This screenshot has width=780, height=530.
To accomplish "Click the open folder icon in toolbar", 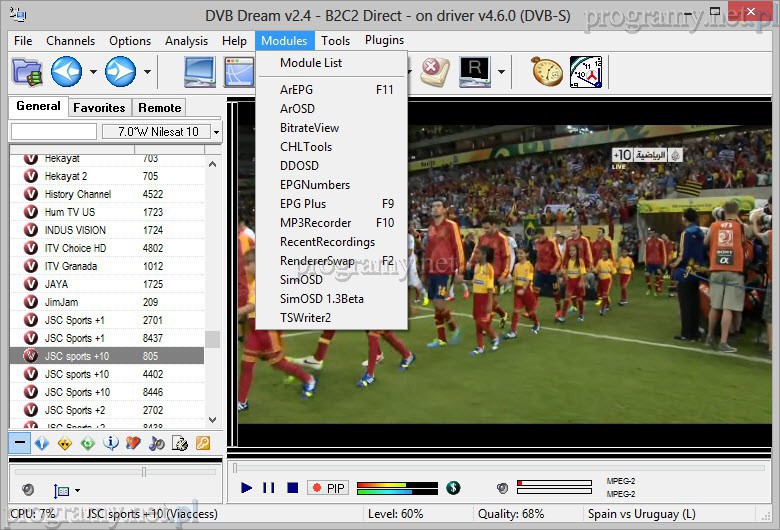I will (27, 72).
